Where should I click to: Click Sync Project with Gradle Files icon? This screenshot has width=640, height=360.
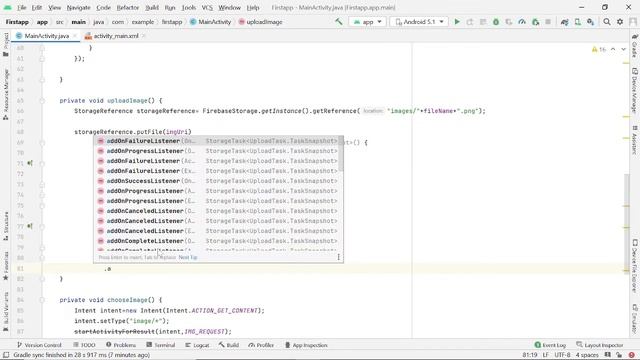tap(565, 22)
